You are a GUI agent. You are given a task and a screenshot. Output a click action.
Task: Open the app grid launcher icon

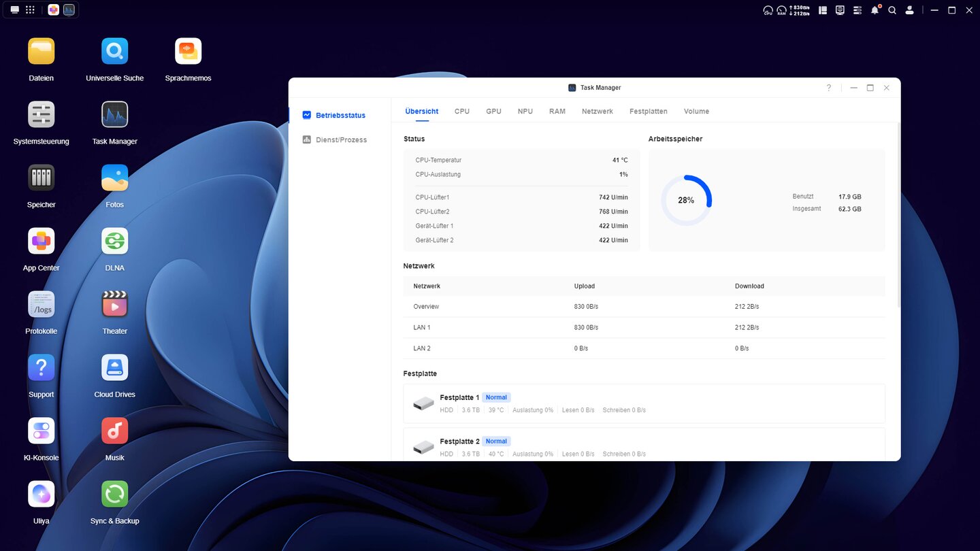coord(30,10)
